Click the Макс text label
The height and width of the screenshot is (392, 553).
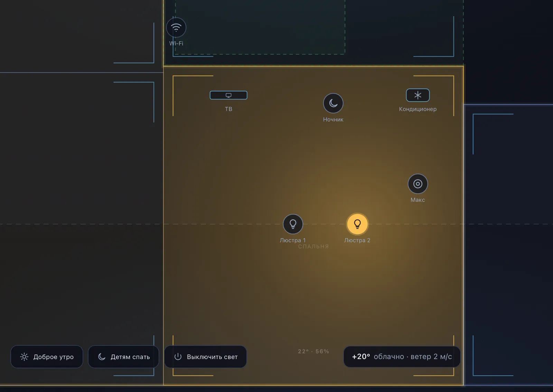coord(418,200)
